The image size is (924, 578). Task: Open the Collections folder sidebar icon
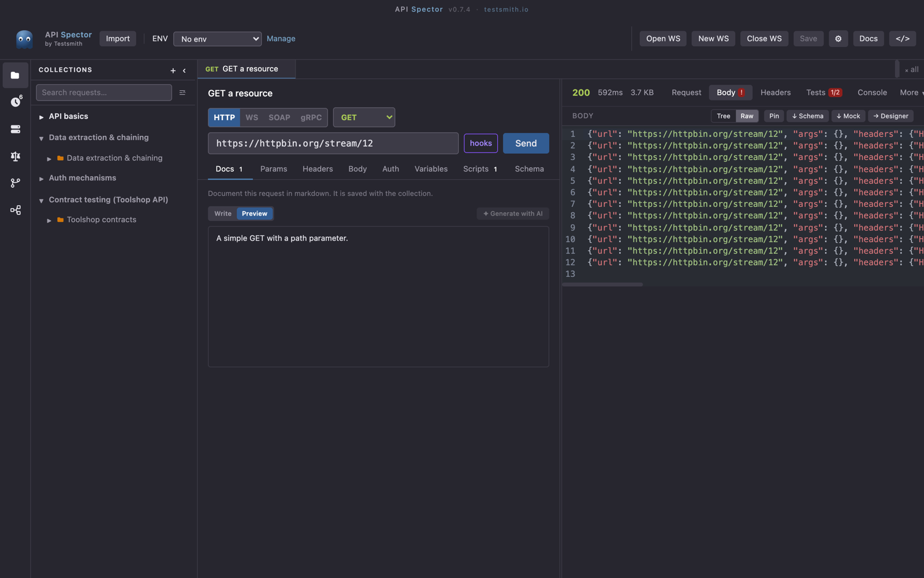(x=15, y=75)
